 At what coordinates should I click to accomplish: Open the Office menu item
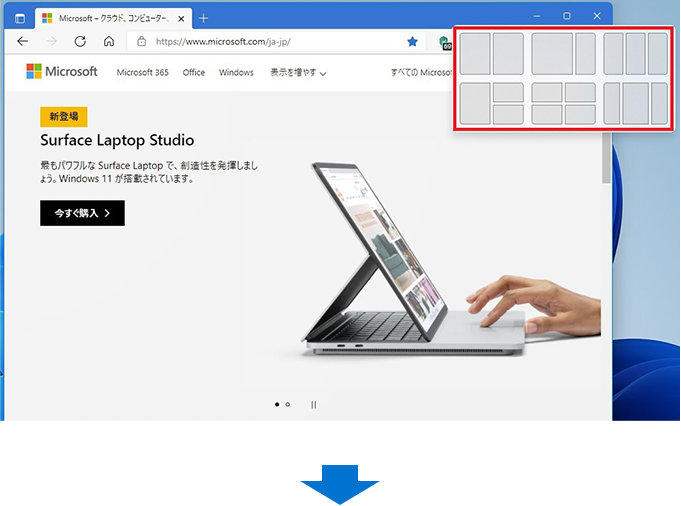tap(194, 73)
